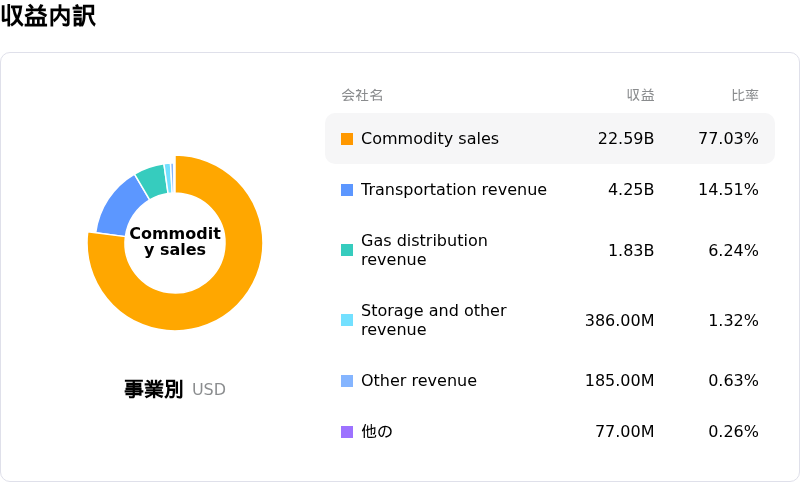This screenshot has height=482, width=800.
Task: Click the 1.83B revenue value
Action: pos(631,250)
